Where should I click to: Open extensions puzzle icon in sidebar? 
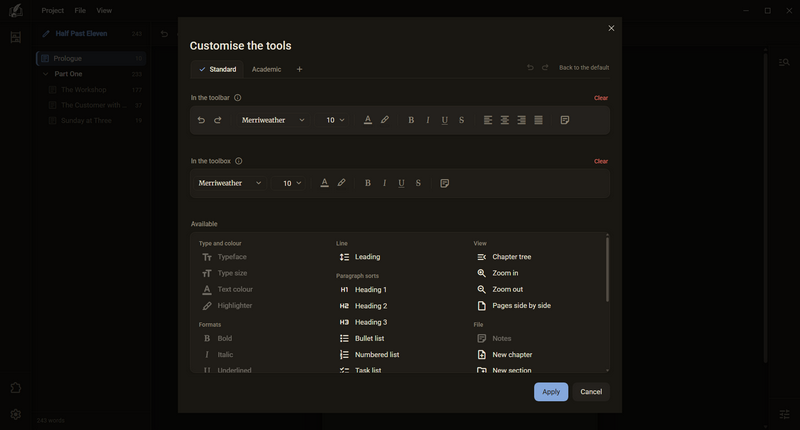16,388
